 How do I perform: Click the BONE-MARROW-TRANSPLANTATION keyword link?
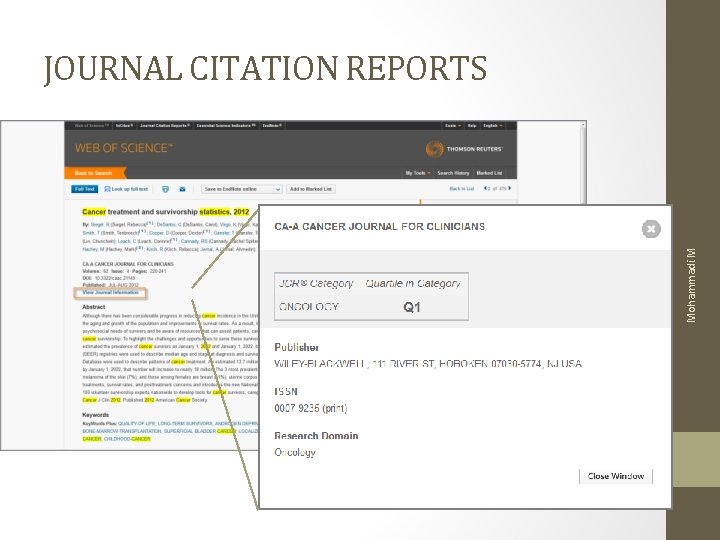[122, 431]
